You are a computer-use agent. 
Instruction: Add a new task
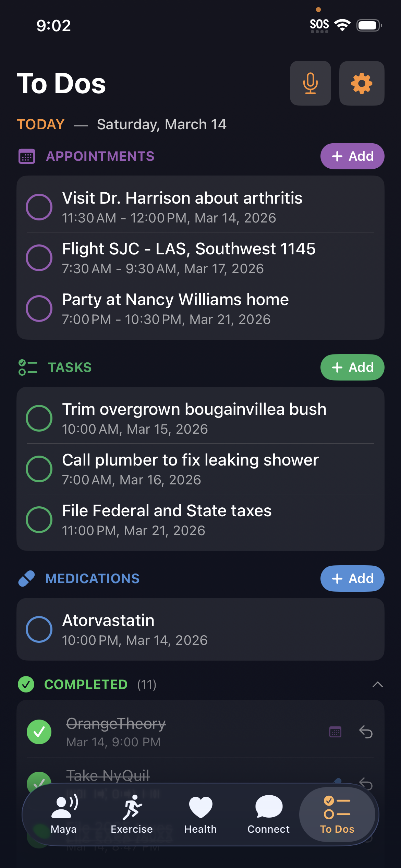pos(352,367)
